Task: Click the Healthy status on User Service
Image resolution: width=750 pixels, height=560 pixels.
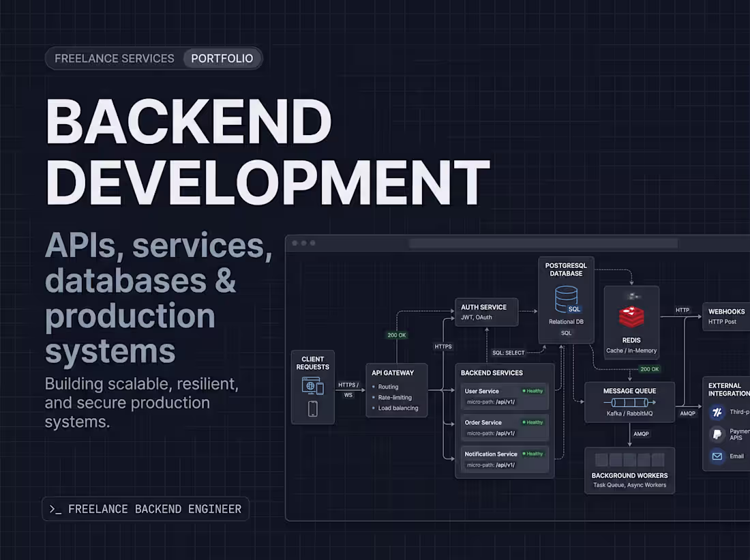Action: coord(533,391)
